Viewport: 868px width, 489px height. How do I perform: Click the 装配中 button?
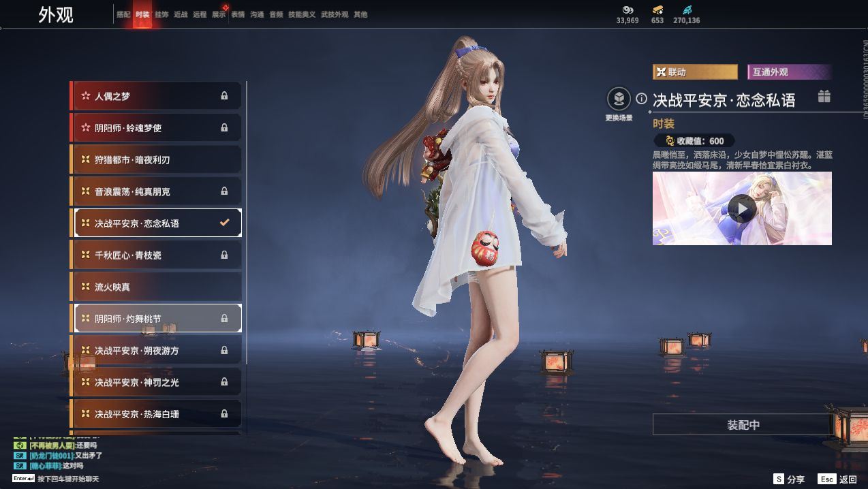click(x=743, y=425)
